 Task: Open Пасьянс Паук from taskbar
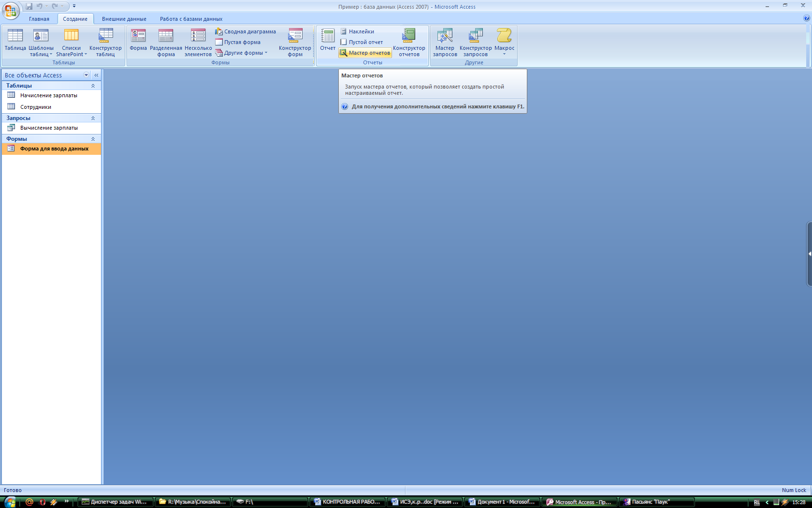[x=657, y=502]
